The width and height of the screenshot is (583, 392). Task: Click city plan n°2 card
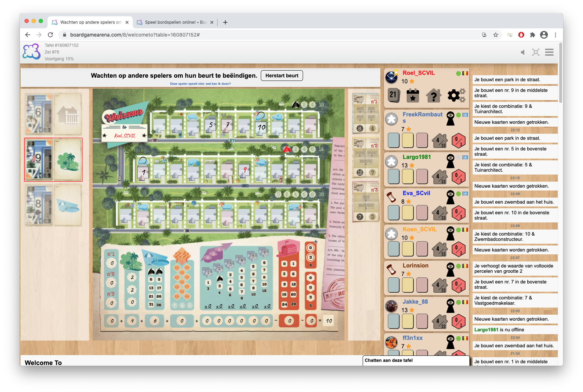click(x=366, y=158)
